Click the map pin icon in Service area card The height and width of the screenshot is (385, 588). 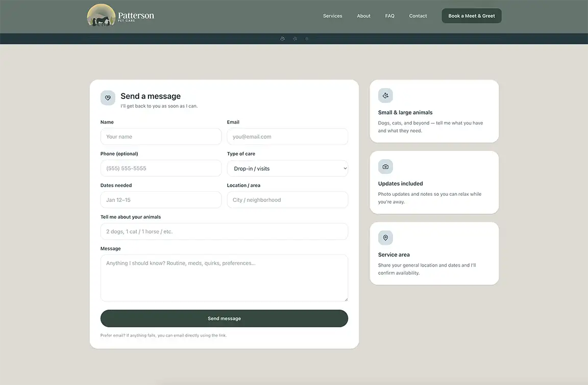tap(385, 238)
